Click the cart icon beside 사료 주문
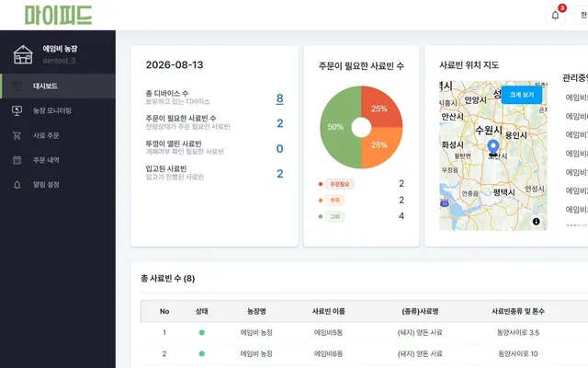Screen dimensions: 588x368 pos(17,135)
